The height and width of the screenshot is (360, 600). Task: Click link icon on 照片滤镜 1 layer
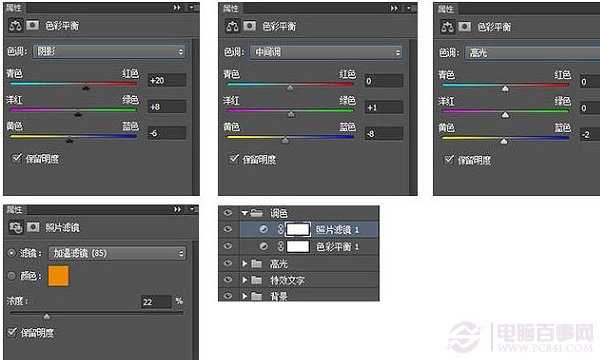pyautogui.click(x=280, y=229)
